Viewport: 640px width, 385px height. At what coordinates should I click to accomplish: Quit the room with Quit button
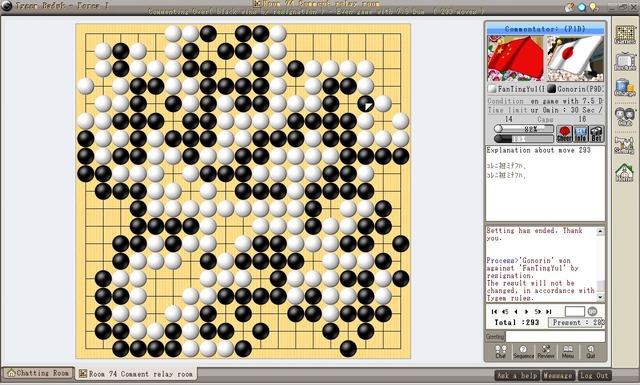[x=591, y=352]
